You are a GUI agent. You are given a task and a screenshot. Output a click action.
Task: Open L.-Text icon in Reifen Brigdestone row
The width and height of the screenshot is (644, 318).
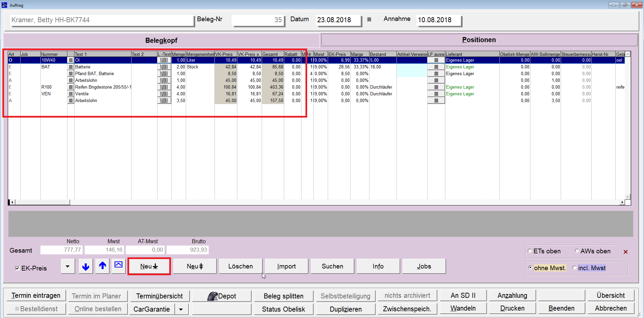[x=164, y=87]
